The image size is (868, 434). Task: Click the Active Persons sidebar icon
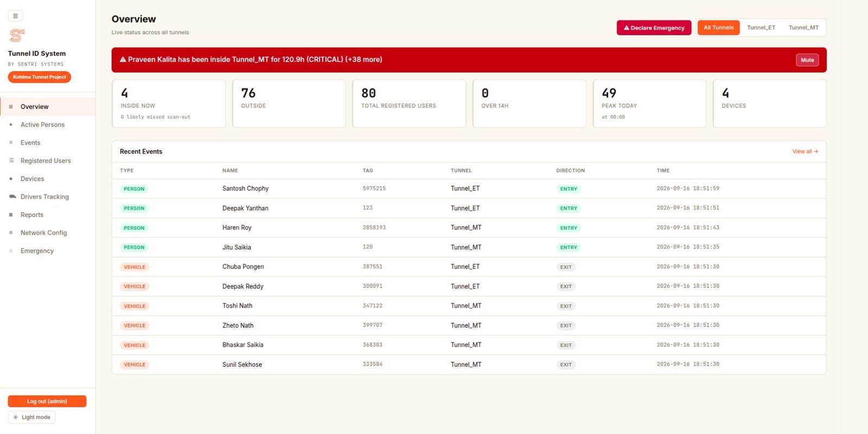pyautogui.click(x=11, y=125)
